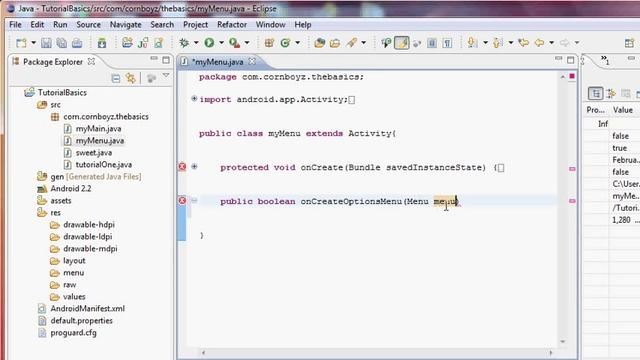Select sweet.java in the tree
Image resolution: width=640 pixels, height=360 pixels.
93,153
